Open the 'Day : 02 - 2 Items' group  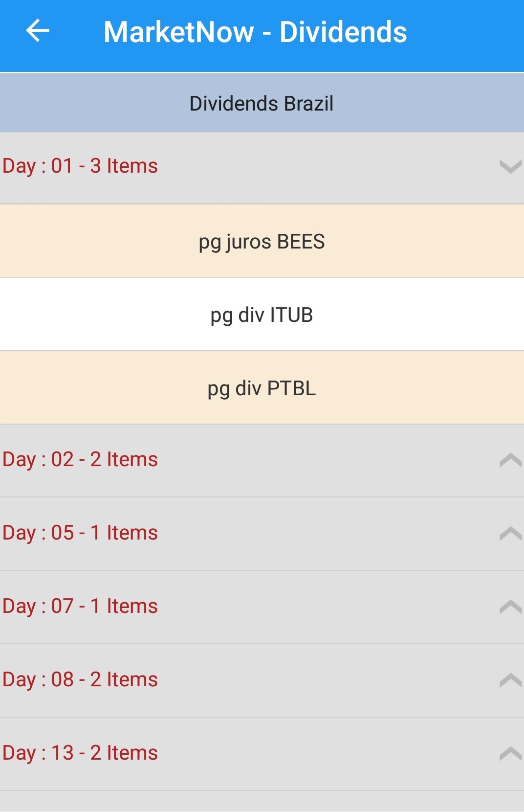click(80, 460)
